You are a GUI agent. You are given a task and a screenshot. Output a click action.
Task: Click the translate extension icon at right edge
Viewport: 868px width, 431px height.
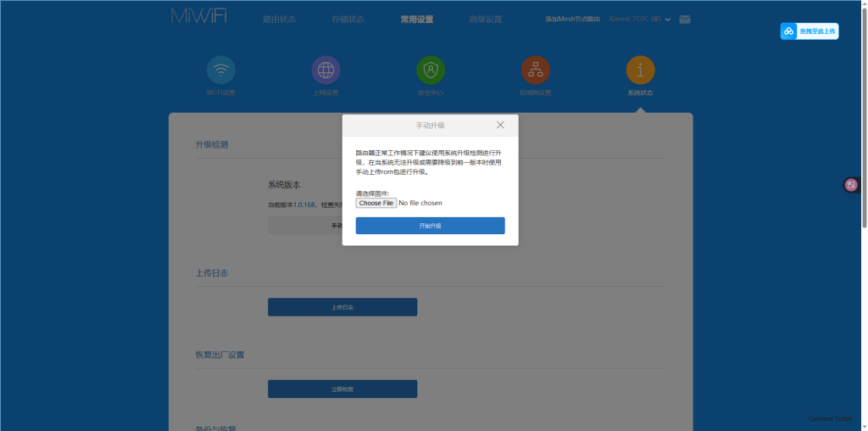click(851, 185)
